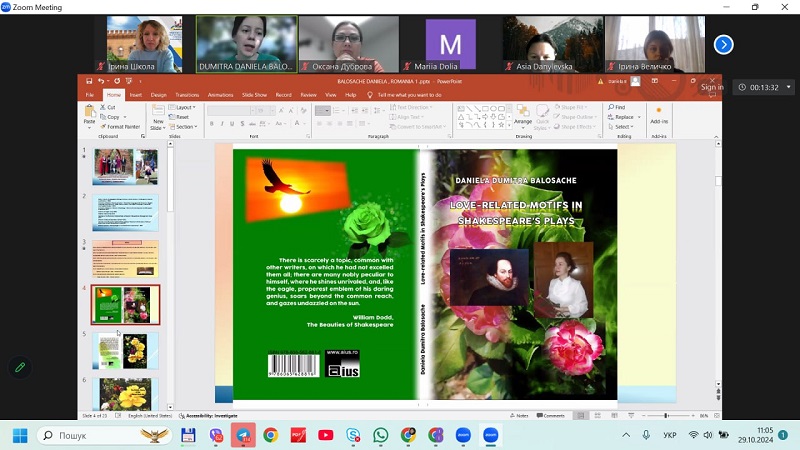Click the Find magnifier command
800x450 pixels.
tap(616, 107)
